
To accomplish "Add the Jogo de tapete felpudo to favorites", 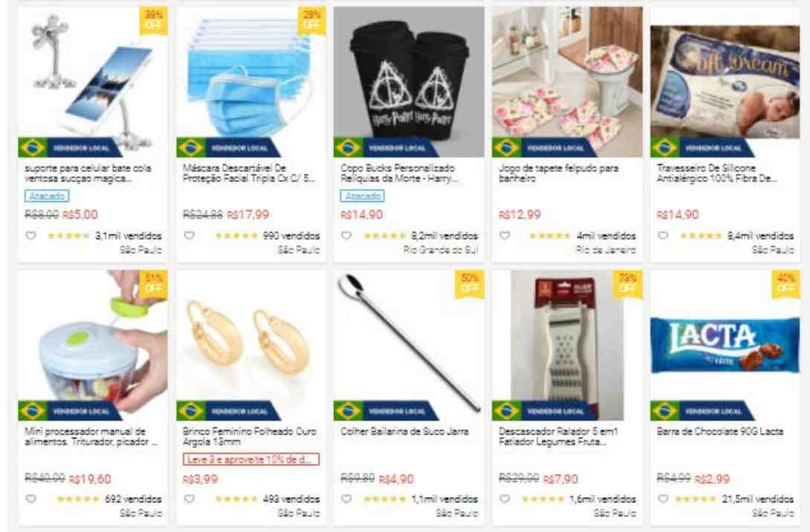I will [x=505, y=236].
